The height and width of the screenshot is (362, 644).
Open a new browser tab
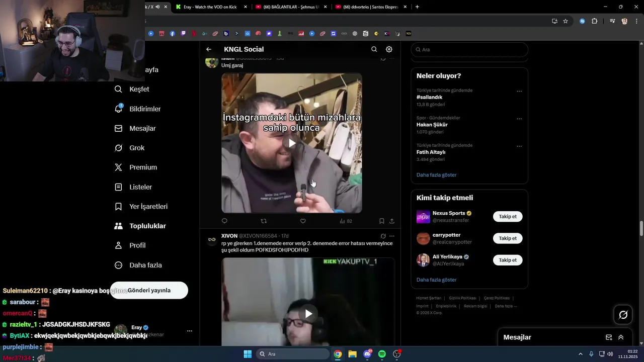[x=417, y=7]
